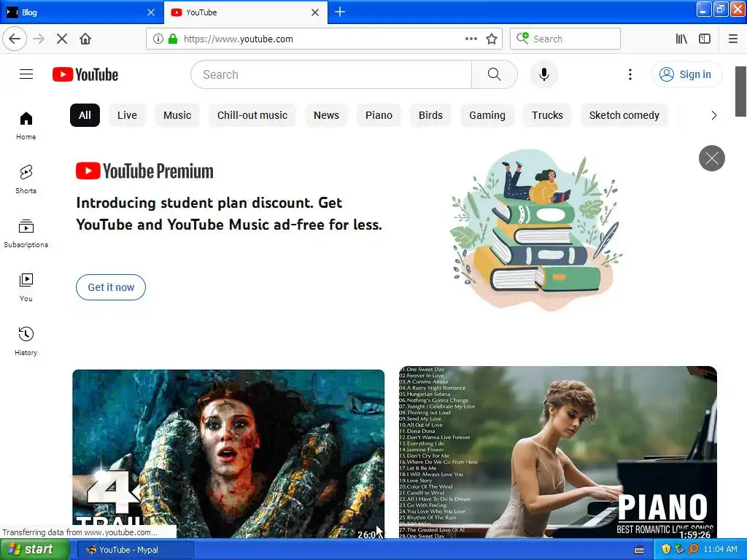747x560 pixels.
Task: Click the Get it now button
Action: coord(111,287)
